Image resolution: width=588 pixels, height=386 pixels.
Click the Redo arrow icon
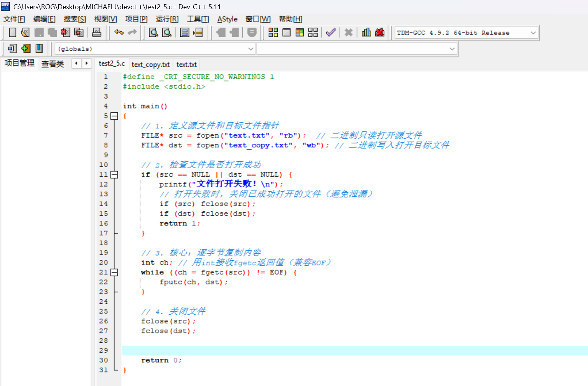(132, 33)
